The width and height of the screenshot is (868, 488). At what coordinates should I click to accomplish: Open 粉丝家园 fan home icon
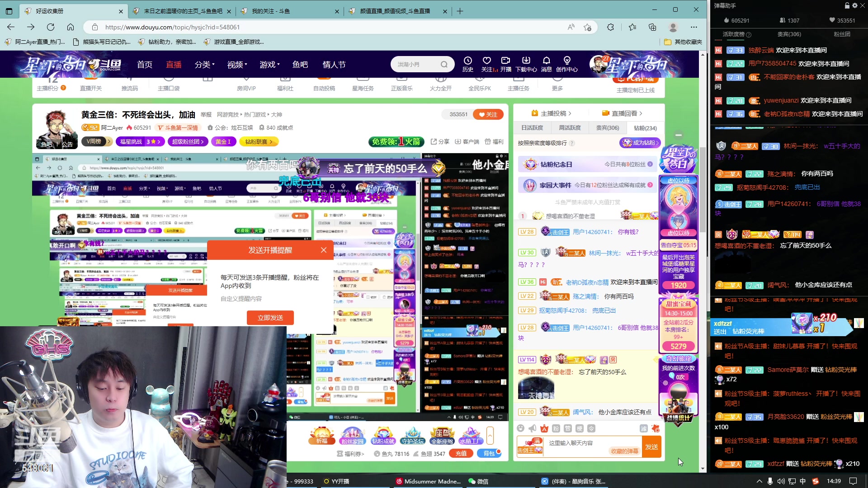[352, 435]
